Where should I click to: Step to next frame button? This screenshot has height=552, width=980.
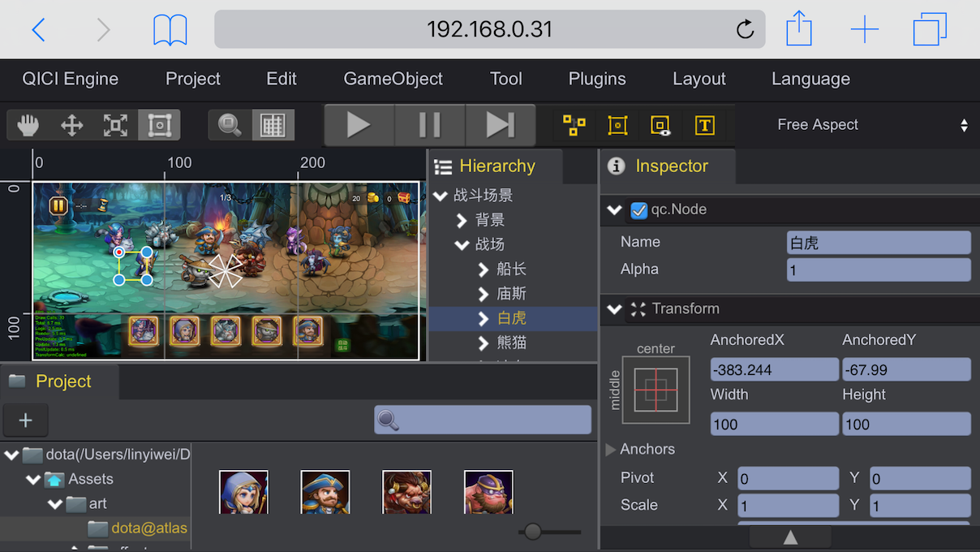coord(501,125)
